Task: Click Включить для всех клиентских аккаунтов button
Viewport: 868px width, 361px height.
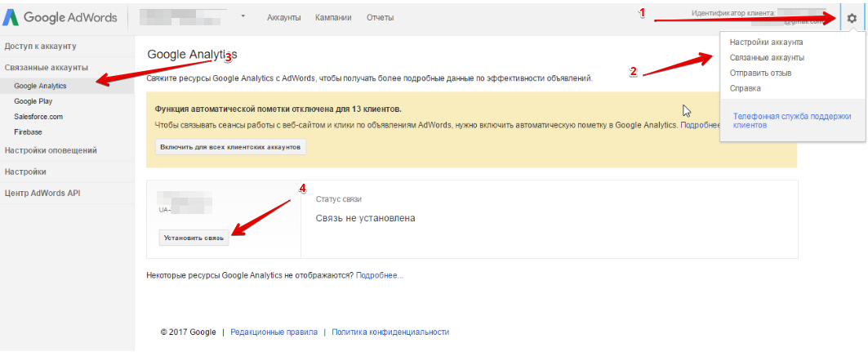Action: coord(230,147)
